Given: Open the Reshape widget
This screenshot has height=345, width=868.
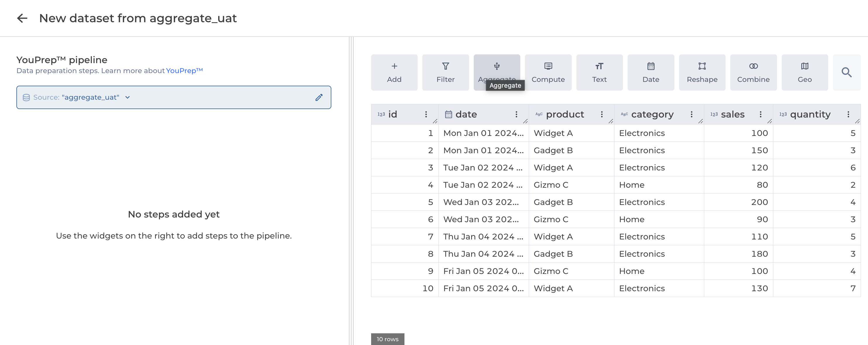Looking at the screenshot, I should [702, 73].
